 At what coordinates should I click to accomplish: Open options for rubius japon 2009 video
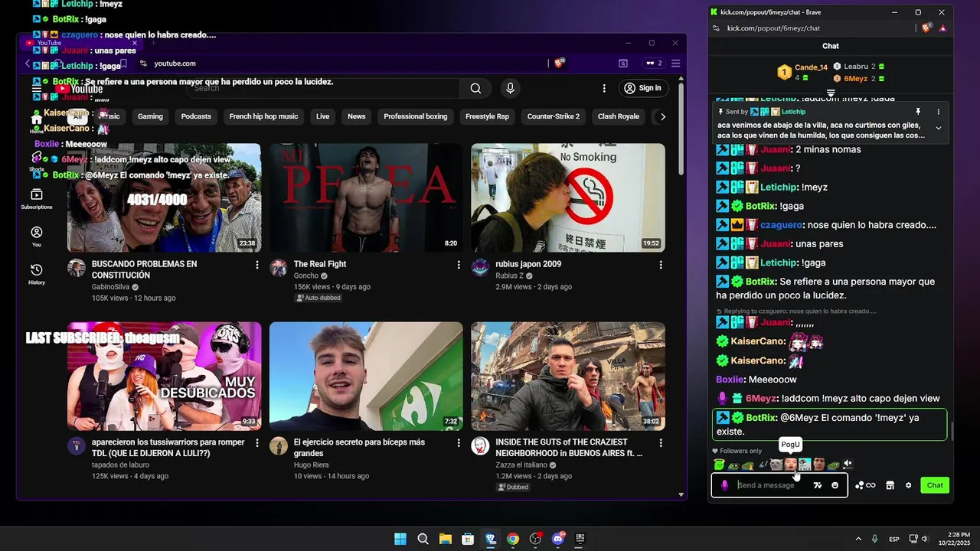661,265
